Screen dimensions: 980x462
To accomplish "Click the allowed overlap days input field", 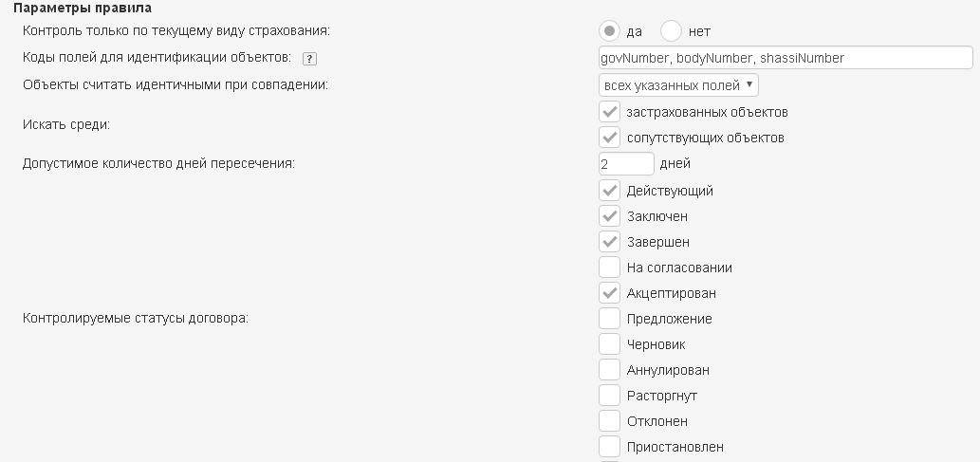I will pyautogui.click(x=626, y=163).
